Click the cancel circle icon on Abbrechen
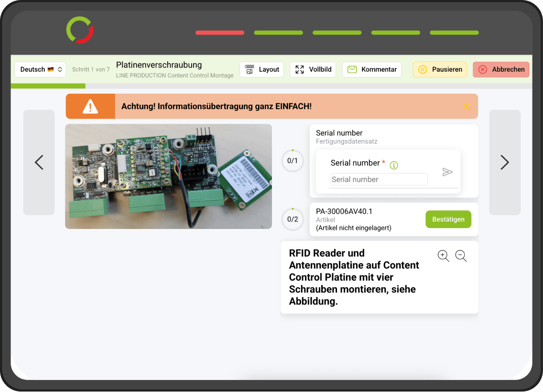The height and width of the screenshot is (392, 543). 483,69
